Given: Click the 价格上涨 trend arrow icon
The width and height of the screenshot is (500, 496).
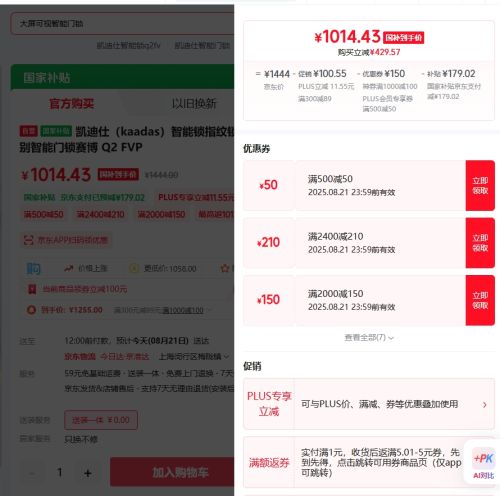Looking at the screenshot, I should click(69, 268).
